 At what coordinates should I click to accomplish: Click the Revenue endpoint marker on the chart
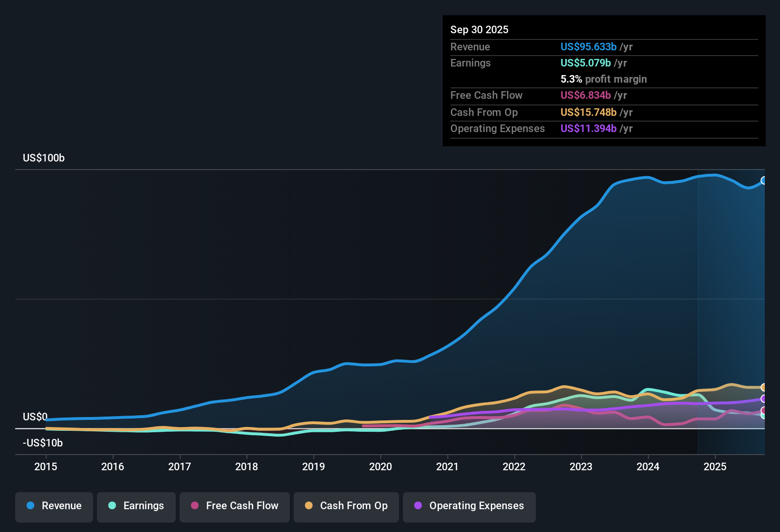(764, 180)
